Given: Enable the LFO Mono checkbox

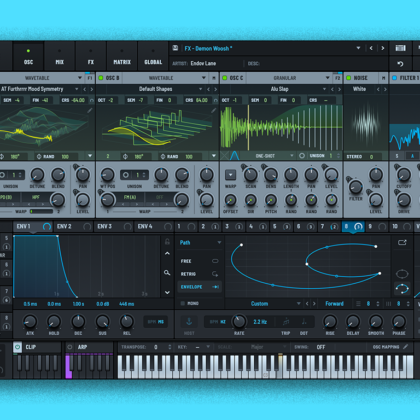Looking at the screenshot, I should point(183,303).
